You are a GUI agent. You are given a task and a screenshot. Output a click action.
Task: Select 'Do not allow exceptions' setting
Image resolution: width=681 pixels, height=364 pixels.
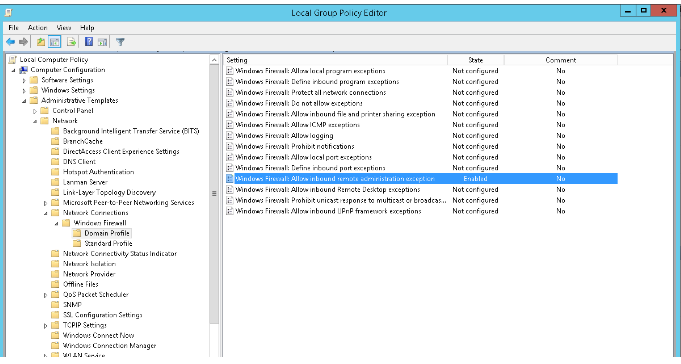[x=299, y=103]
